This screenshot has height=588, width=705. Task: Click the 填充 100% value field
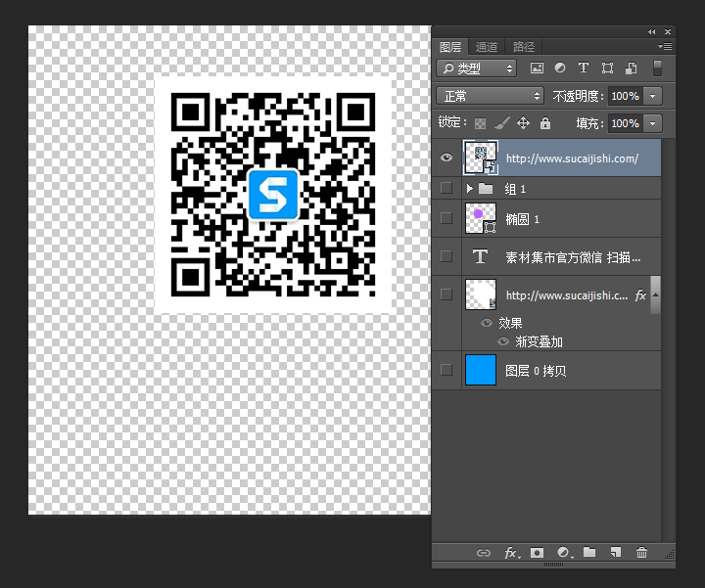[626, 123]
